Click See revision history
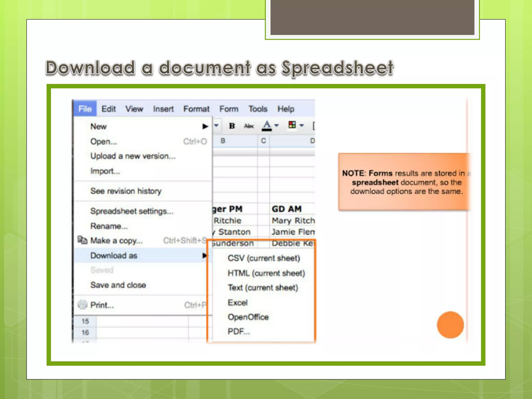This screenshot has width=532, height=399. (x=126, y=191)
